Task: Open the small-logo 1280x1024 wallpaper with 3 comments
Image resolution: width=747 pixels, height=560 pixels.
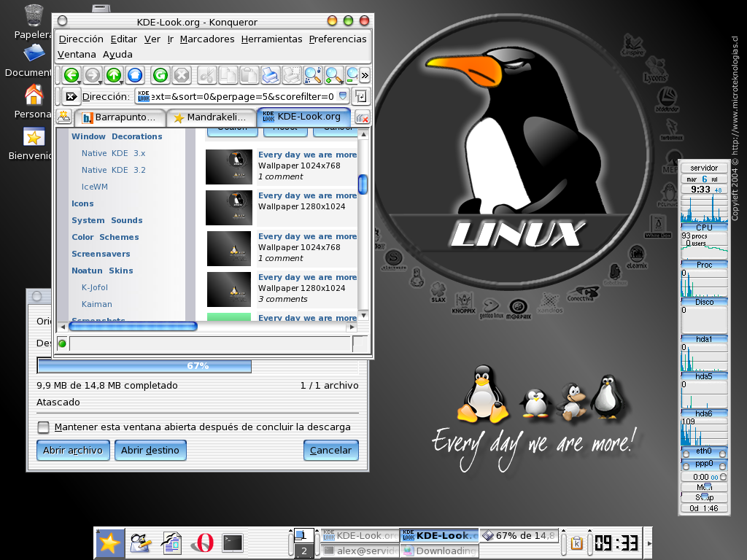Action: [x=228, y=289]
